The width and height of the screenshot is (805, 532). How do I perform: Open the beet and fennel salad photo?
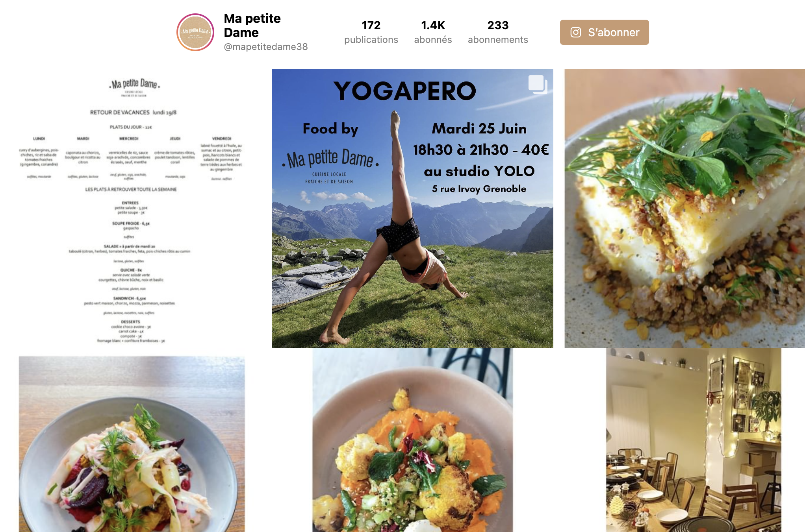132,444
